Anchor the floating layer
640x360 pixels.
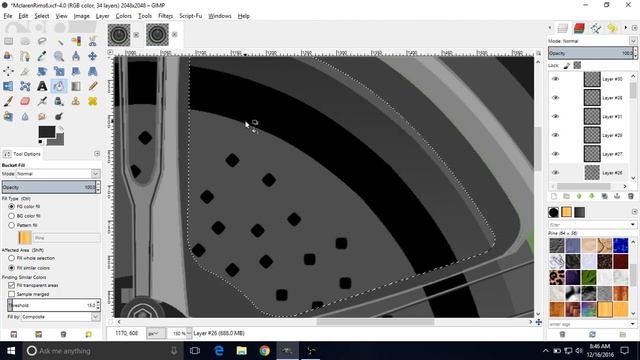point(617,196)
